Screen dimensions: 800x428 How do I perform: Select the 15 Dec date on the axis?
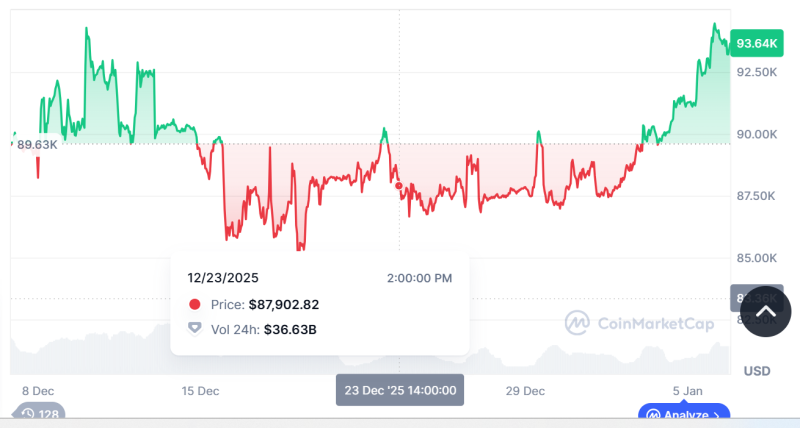(200, 390)
